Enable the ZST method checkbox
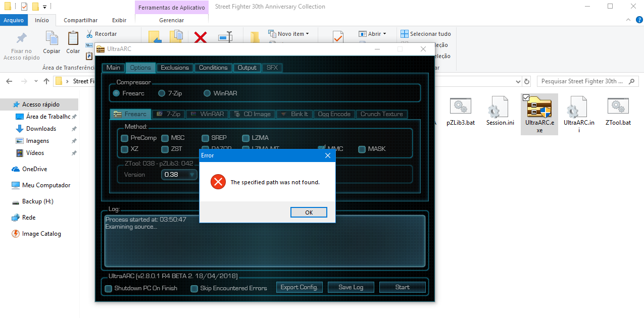The image size is (644, 318). tap(165, 149)
